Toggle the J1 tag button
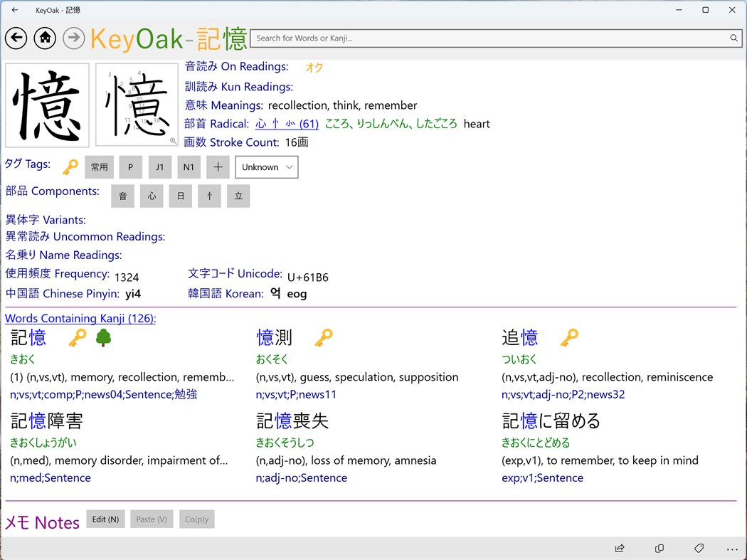The image size is (747, 560). click(159, 167)
